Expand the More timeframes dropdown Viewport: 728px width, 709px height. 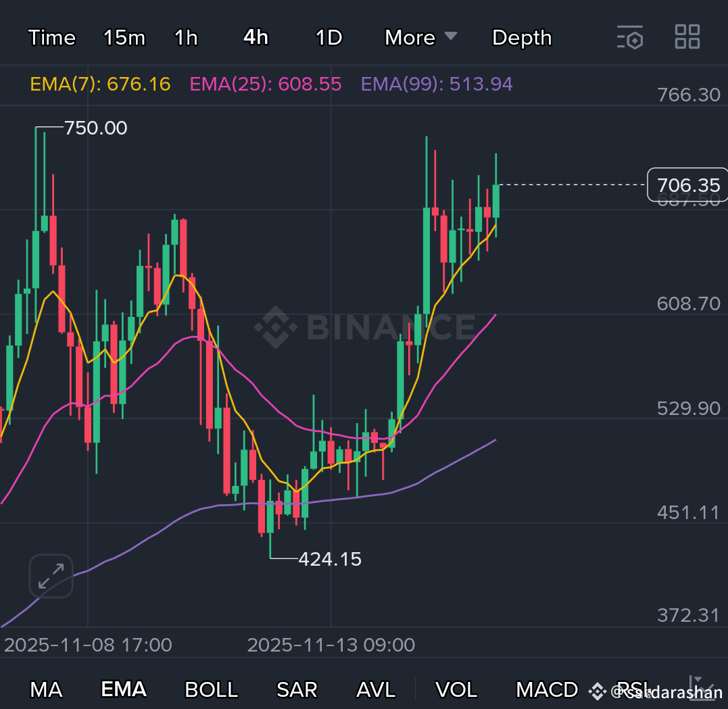(420, 37)
